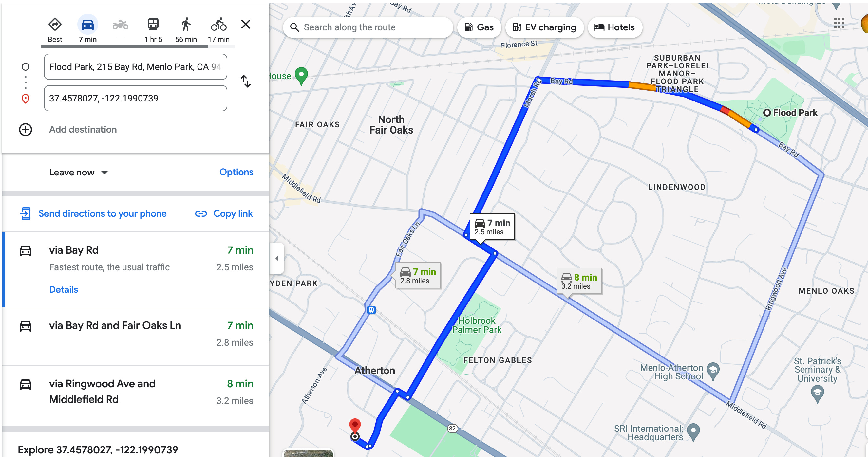Open the Leave now dropdown

78,173
